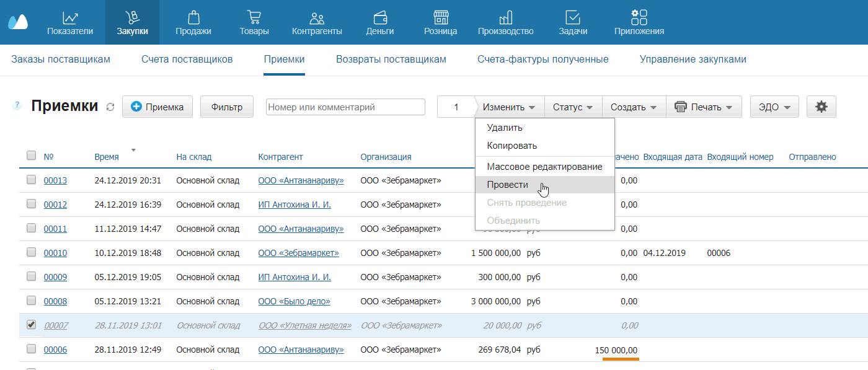Image resolution: width=868 pixels, height=370 pixels.
Task: Check the checkbox for приемка 00010
Action: tap(31, 253)
